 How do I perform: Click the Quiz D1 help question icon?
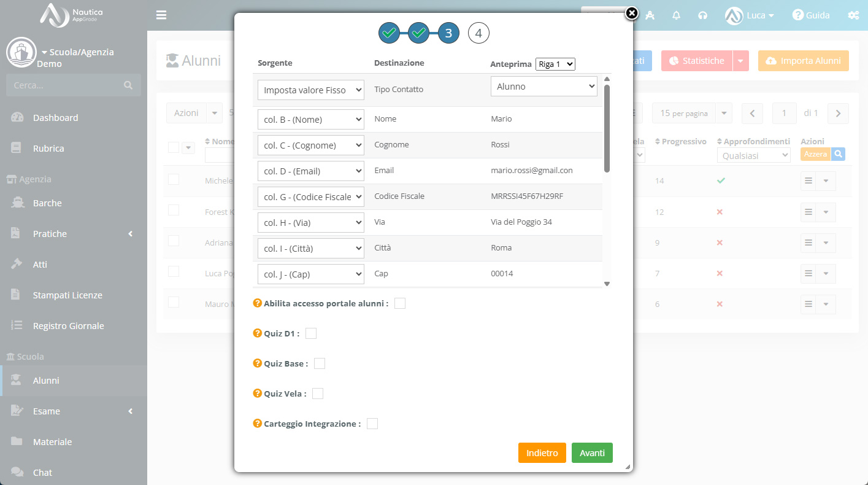coord(258,333)
